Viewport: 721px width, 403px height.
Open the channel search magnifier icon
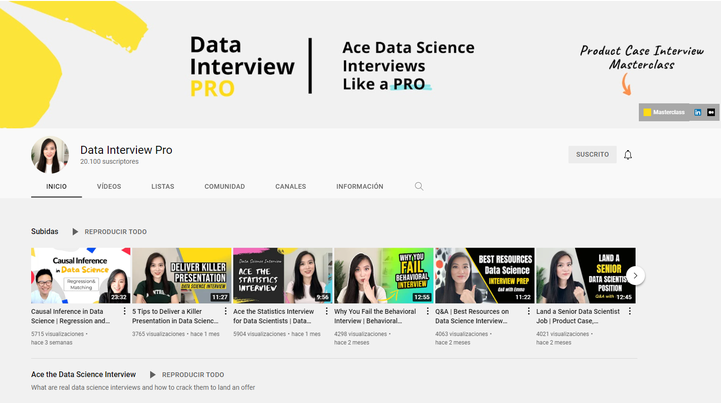[419, 186]
